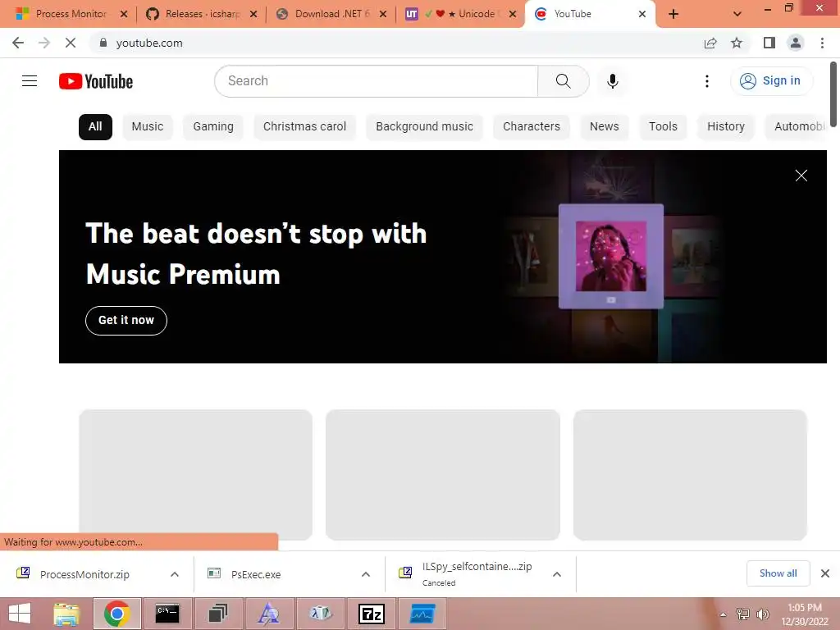Toggle the Chrome side panel
The height and width of the screenshot is (630, 840).
769,43
